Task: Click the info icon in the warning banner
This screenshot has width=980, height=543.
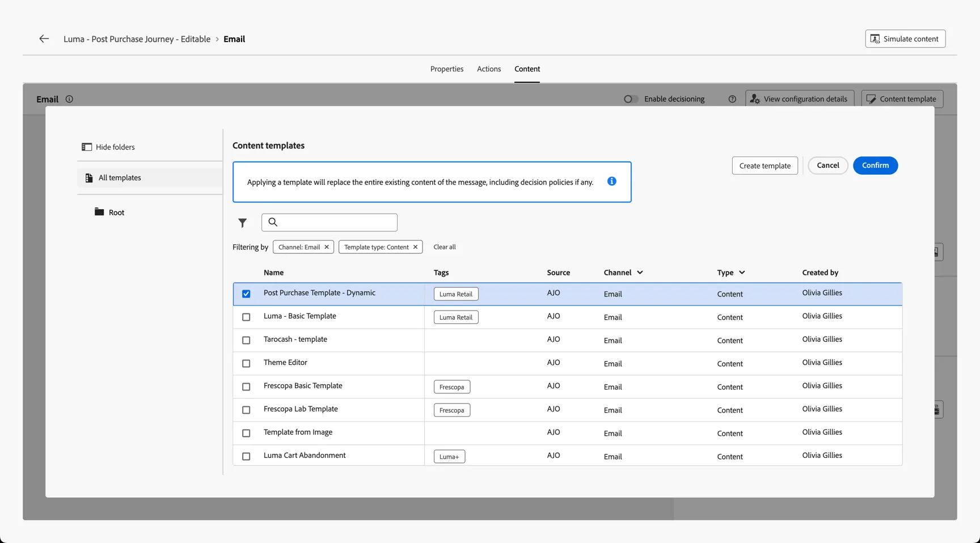Action: tap(611, 181)
